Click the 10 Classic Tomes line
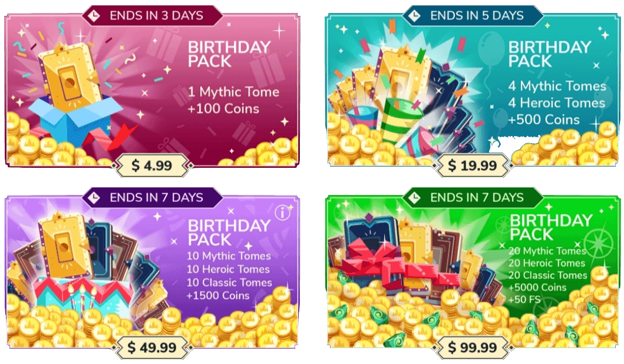The height and width of the screenshot is (364, 624). coord(230,283)
